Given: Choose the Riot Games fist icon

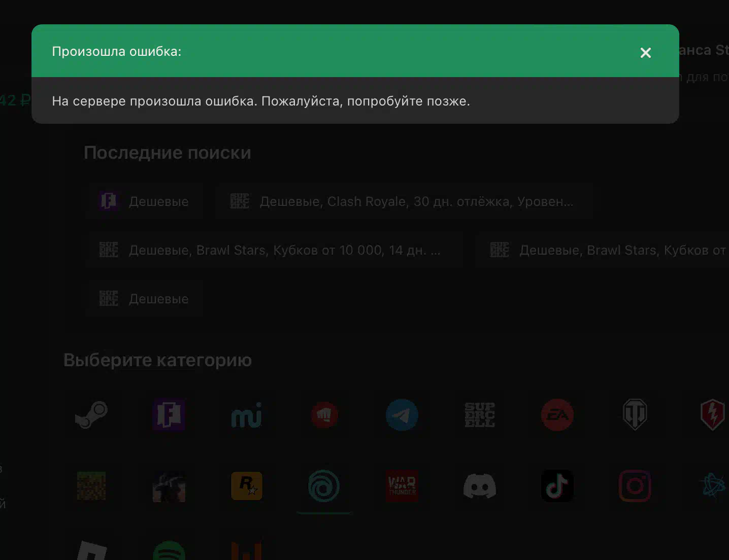Looking at the screenshot, I should [x=324, y=415].
